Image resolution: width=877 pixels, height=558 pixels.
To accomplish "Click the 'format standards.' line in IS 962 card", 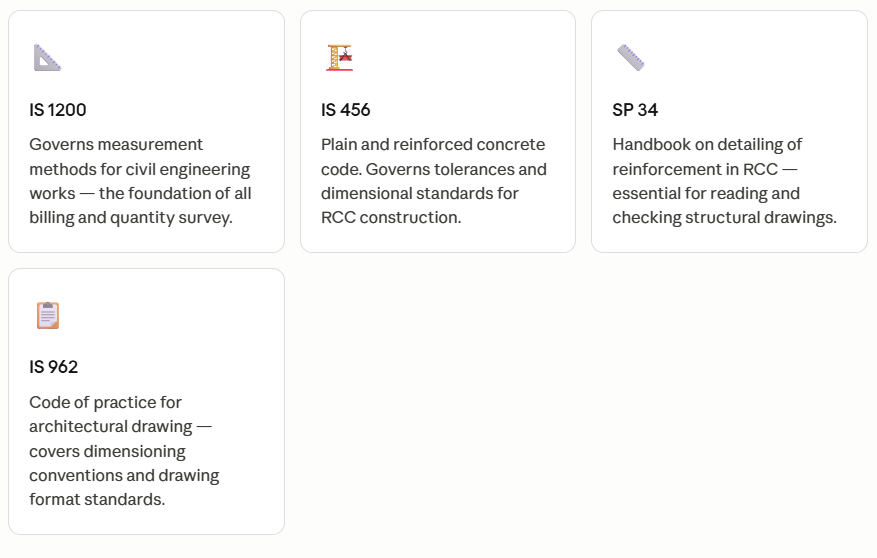I will 97,499.
